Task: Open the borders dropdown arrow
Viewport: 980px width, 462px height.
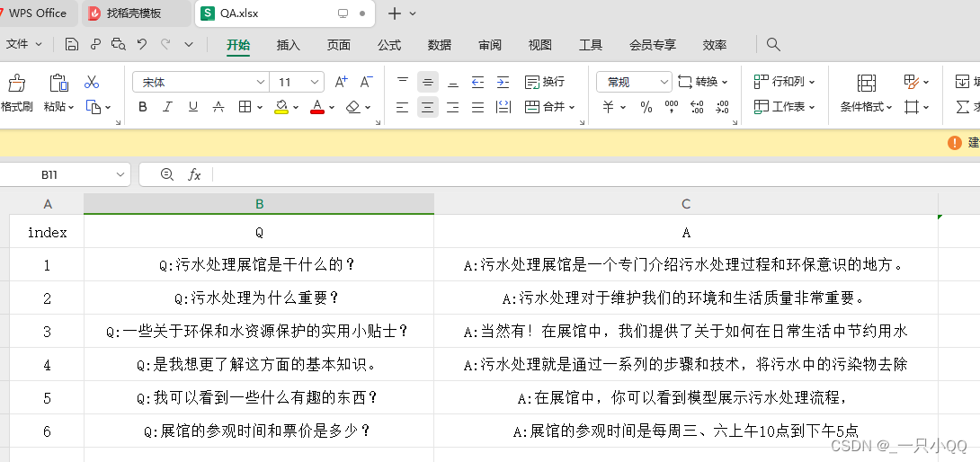Action: 259,108
